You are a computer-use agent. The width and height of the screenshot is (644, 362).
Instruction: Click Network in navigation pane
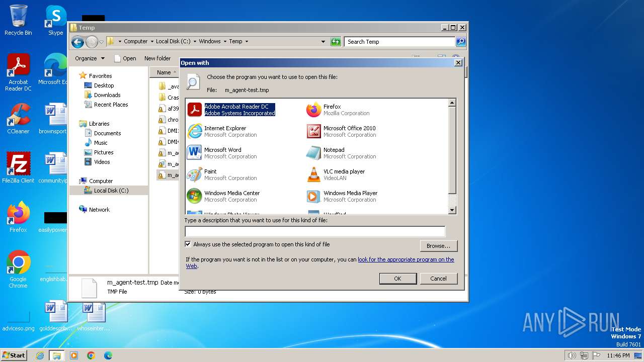[x=99, y=210]
